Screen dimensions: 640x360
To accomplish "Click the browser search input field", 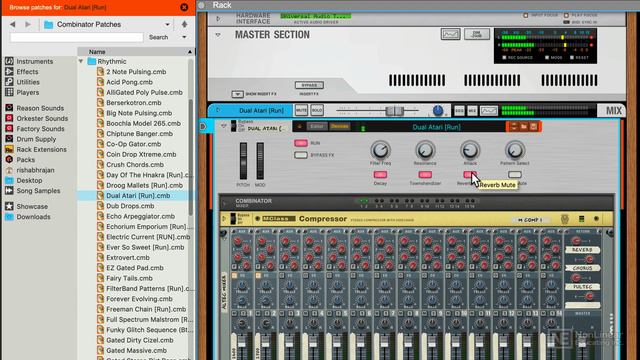I will click(x=76, y=38).
